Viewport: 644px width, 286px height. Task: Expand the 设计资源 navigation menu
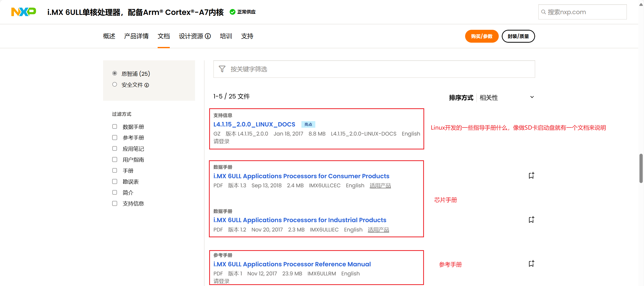point(191,36)
